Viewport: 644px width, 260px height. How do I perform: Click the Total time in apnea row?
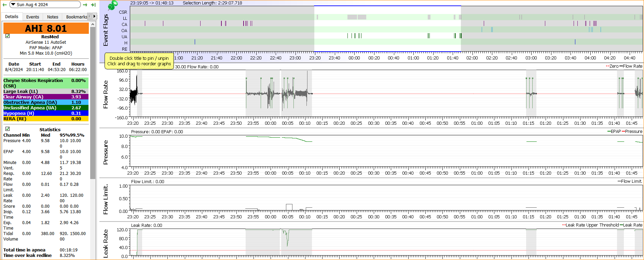tap(40, 250)
